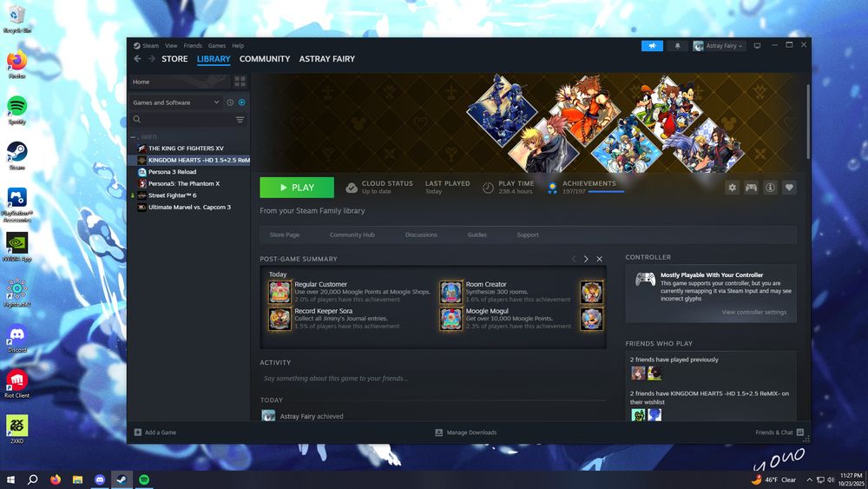This screenshot has width=868, height=489.
Task: Open the announcements megaphone button
Action: coord(652,46)
